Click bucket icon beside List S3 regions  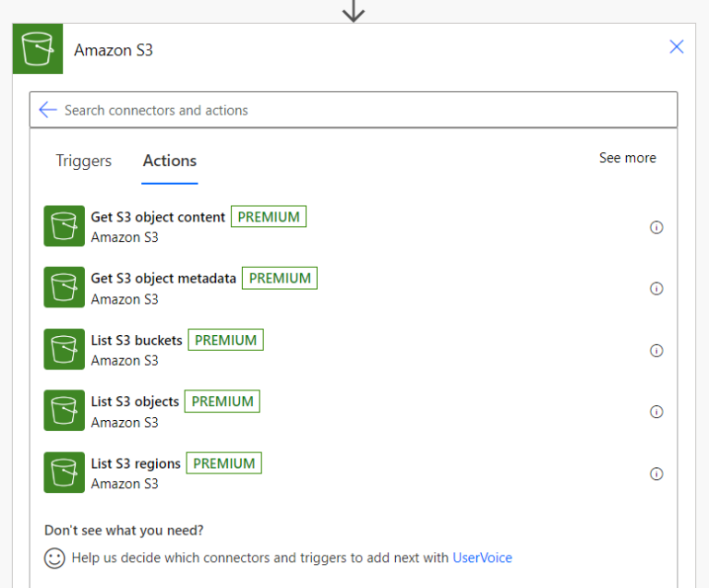pos(65,473)
